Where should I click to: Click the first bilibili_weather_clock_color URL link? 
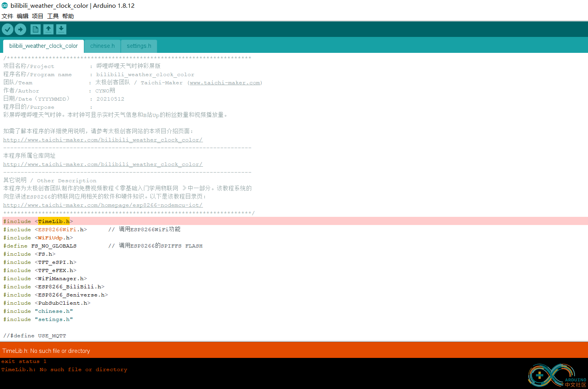point(103,140)
